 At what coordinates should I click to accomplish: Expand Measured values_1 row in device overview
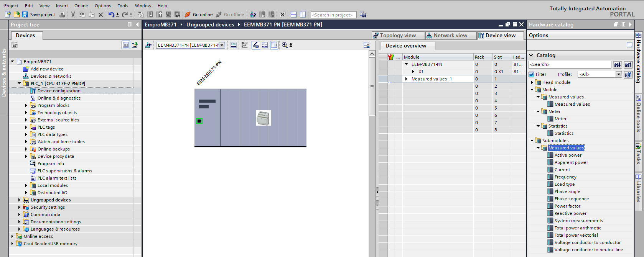(x=406, y=79)
